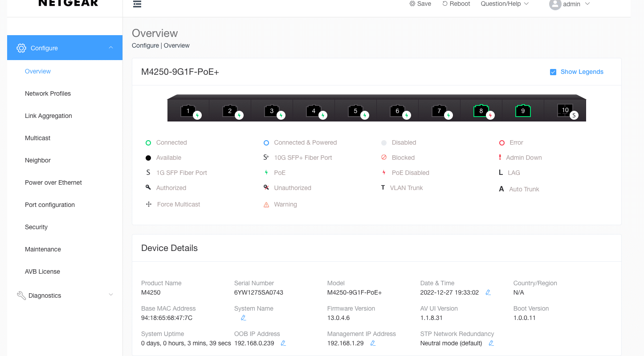Edit STP Network Redundancy pencil icon
Screen dimensions: 644x356
(491, 343)
